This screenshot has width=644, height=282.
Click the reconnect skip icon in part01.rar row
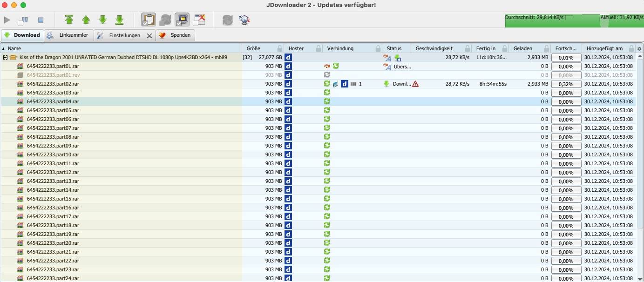[327, 67]
